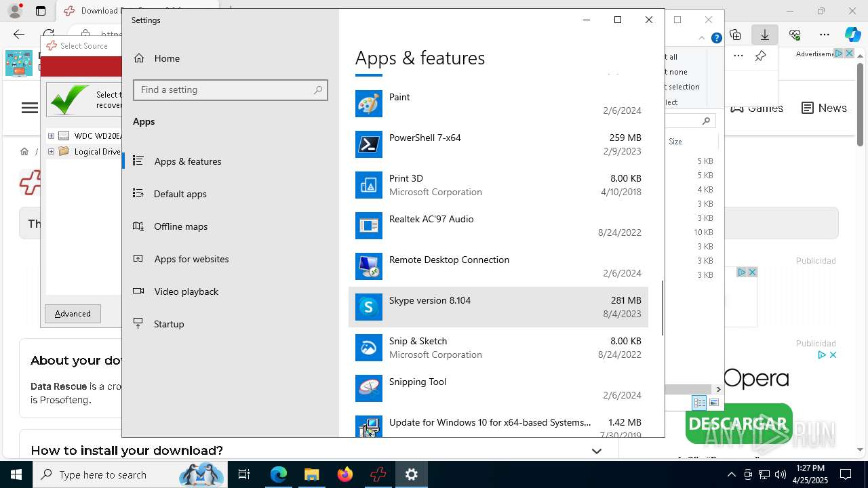Click the Settings apps list scrollbar
Image resolution: width=868 pixels, height=488 pixels.
pos(663,308)
